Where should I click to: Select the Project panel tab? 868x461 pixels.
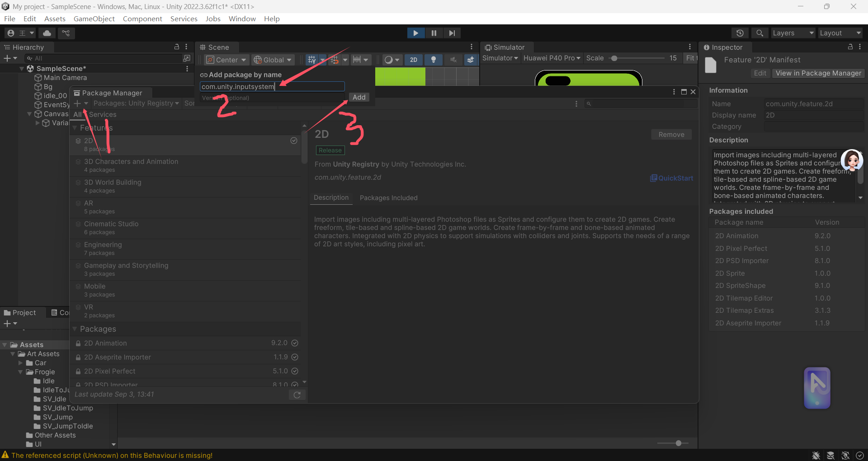coord(20,313)
